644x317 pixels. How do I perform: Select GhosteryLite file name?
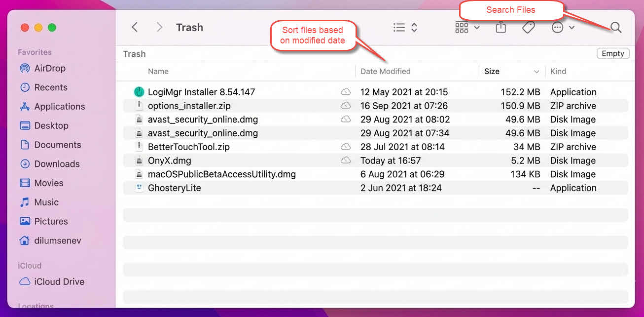click(175, 188)
